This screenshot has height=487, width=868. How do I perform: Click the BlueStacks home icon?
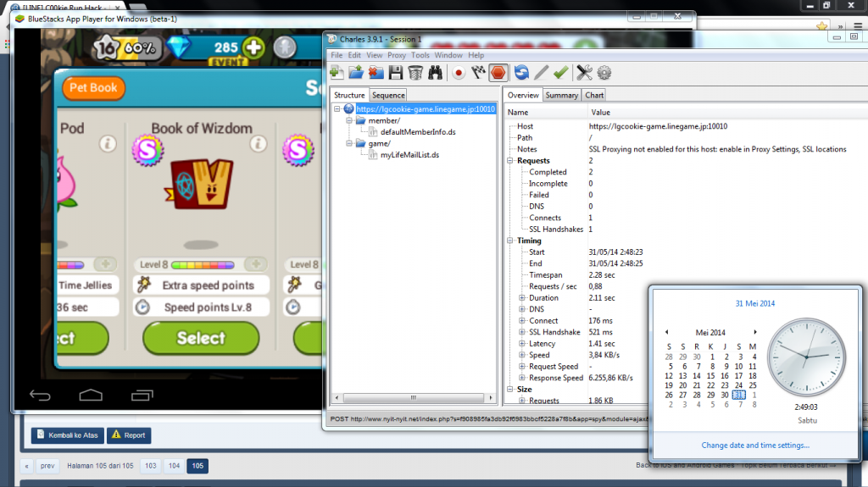[x=91, y=395]
